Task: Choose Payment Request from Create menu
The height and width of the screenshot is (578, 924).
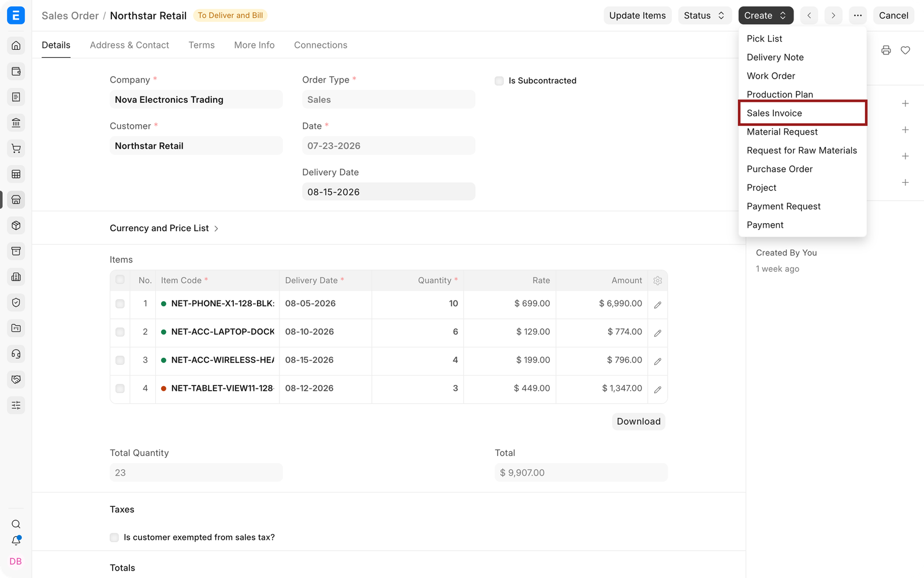Action: coord(803,206)
